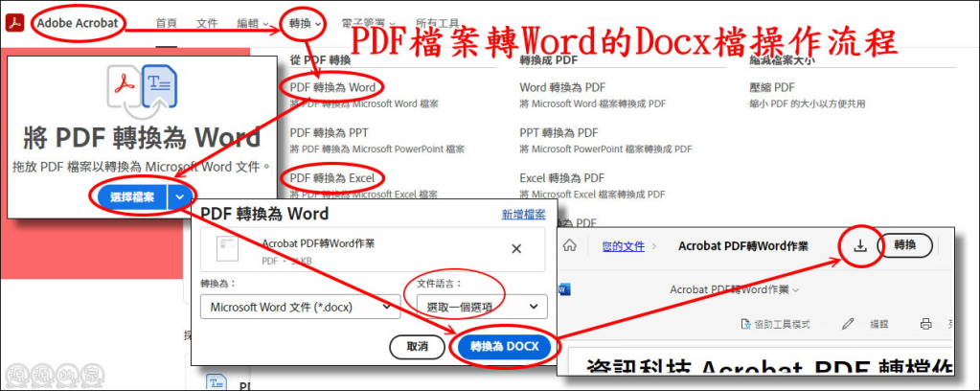Expand the 編輯 menu dropdown

click(x=253, y=23)
